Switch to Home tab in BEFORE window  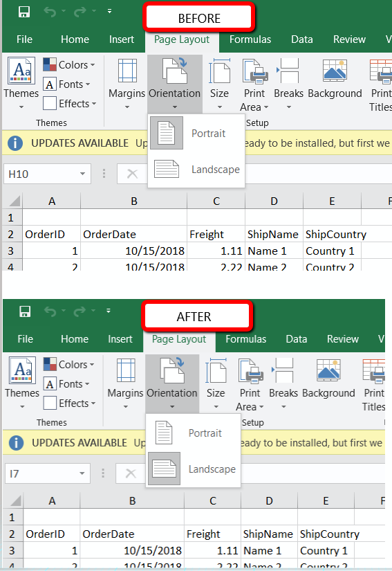coord(75,39)
